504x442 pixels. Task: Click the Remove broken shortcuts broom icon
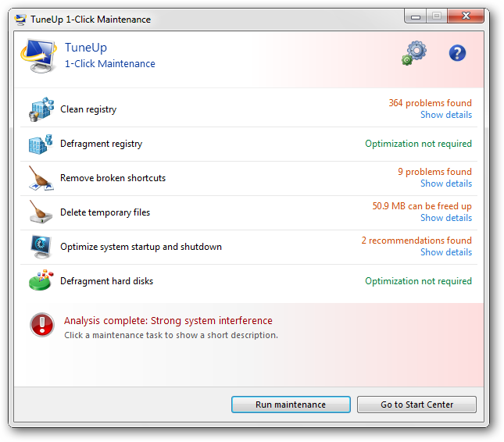pyautogui.click(x=41, y=178)
